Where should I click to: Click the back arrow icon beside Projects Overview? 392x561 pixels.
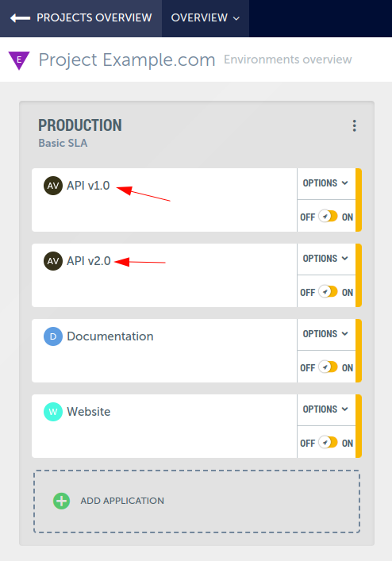(20, 18)
